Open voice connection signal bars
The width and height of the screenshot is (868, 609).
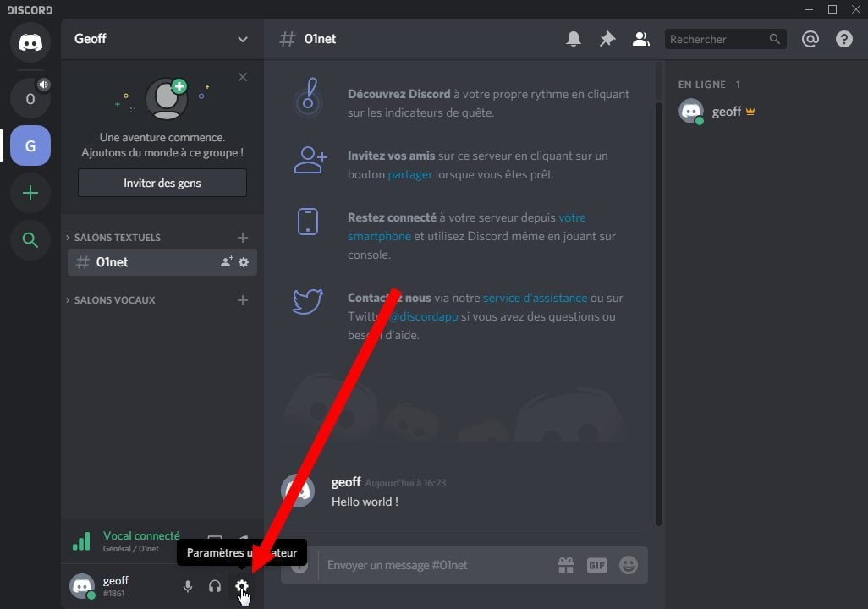click(x=81, y=540)
